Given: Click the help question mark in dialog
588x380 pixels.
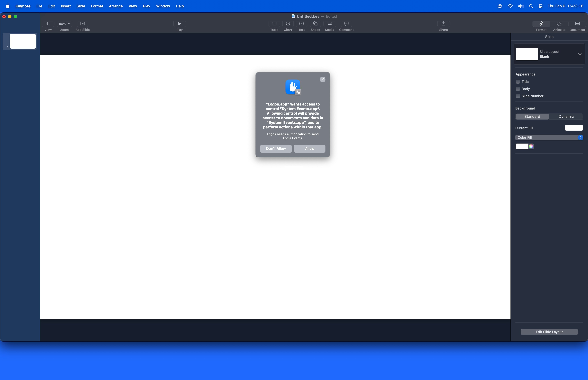Looking at the screenshot, I should tap(322, 79).
